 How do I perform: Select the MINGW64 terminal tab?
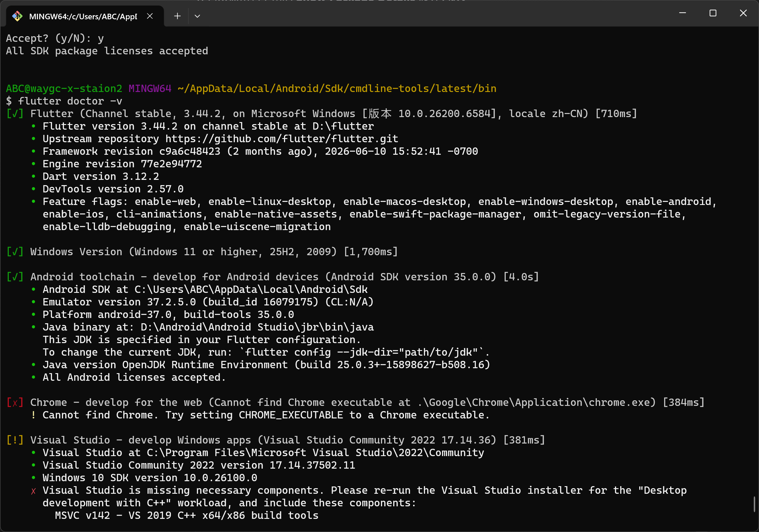(x=85, y=16)
